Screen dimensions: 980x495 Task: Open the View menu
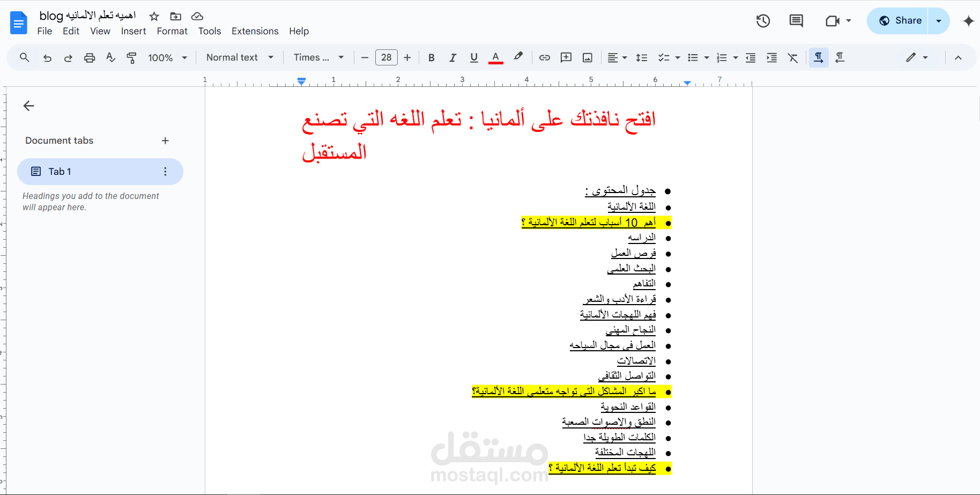click(100, 31)
